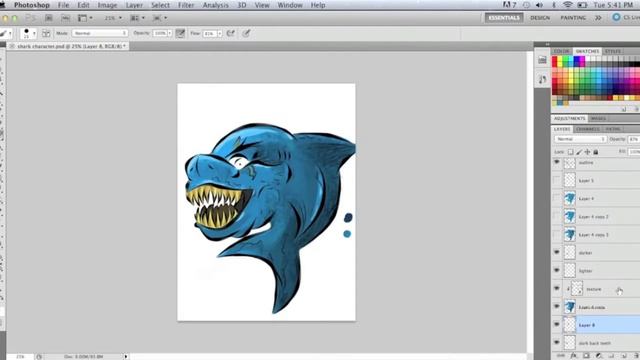The image size is (640, 360).
Task: Show Layer 5 visibility box
Action: 557,180
